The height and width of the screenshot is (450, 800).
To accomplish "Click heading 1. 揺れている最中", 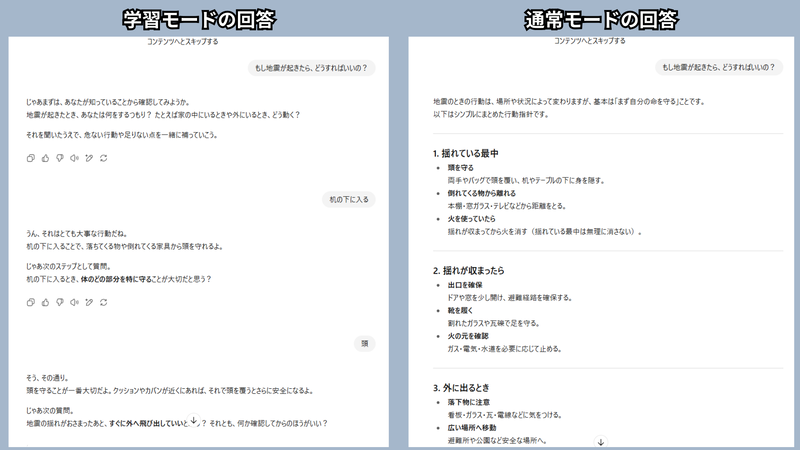I will coord(465,153).
